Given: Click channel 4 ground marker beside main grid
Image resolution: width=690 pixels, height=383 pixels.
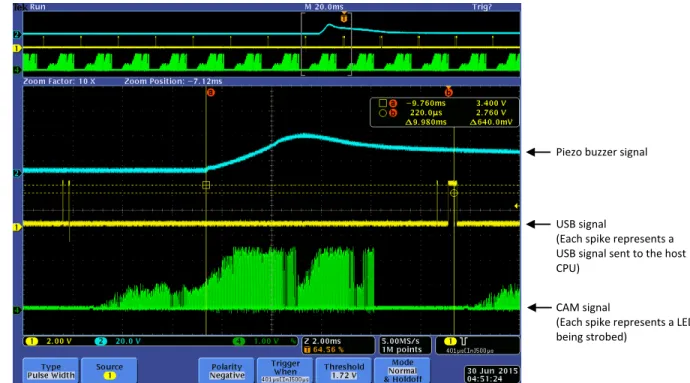Looking at the screenshot, I should click(x=17, y=310).
